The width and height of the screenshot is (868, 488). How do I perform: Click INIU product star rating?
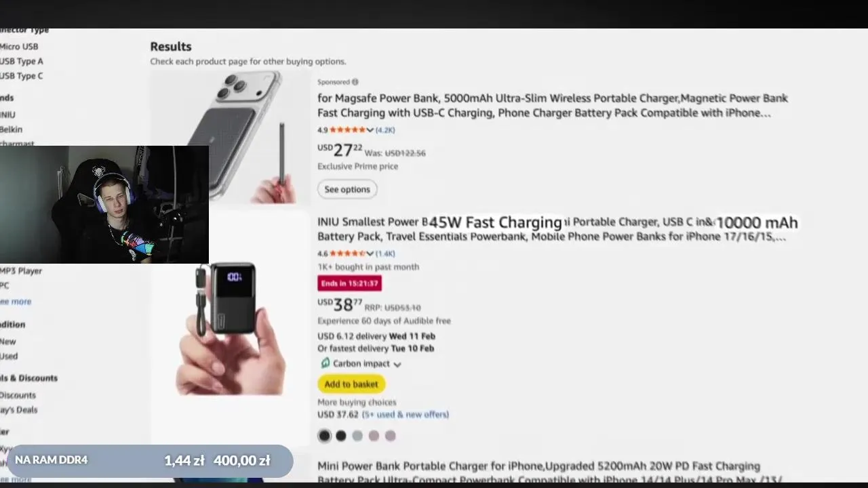pyautogui.click(x=347, y=253)
